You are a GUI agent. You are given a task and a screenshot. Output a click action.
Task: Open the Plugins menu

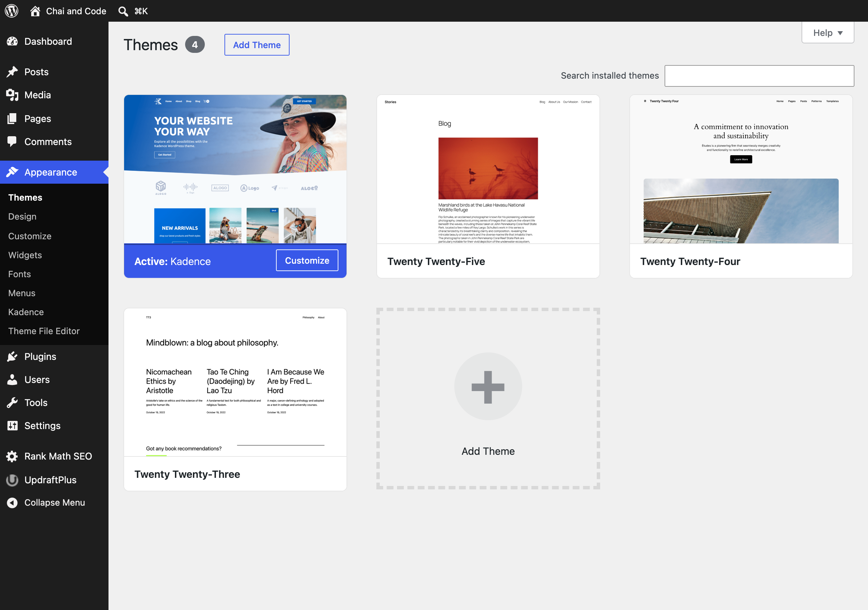click(40, 357)
